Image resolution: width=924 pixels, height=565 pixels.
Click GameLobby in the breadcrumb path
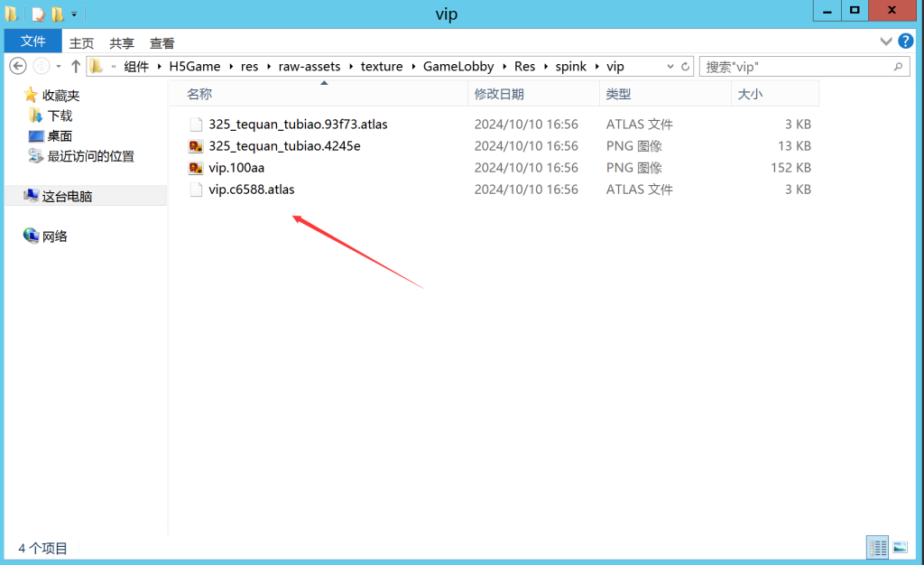click(x=458, y=67)
